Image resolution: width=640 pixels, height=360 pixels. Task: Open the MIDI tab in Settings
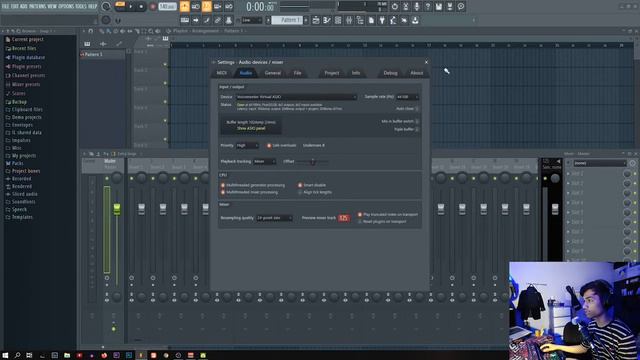point(222,73)
